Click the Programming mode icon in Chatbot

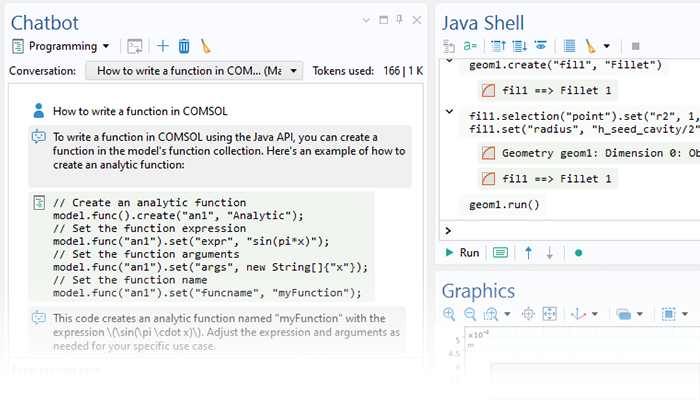18,46
